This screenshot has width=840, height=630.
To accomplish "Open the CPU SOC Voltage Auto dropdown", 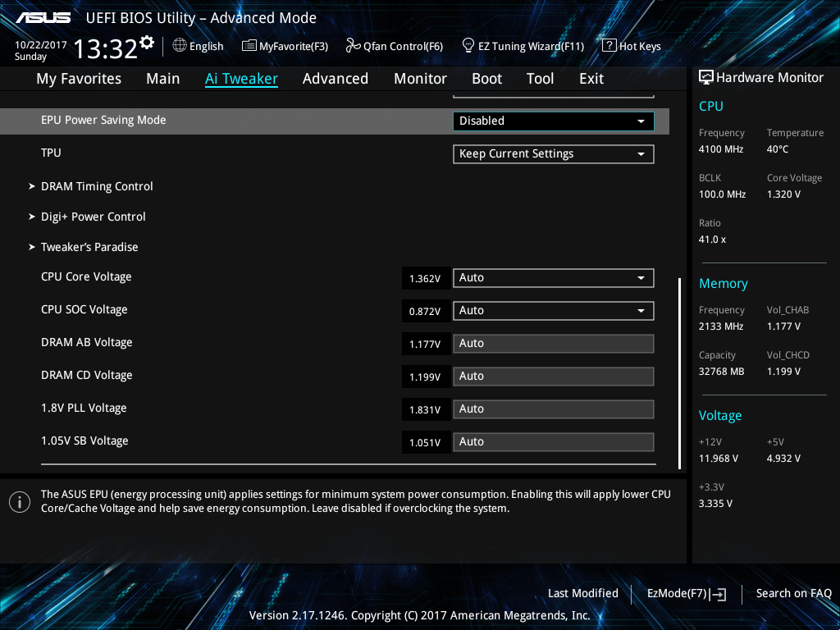I will click(554, 310).
